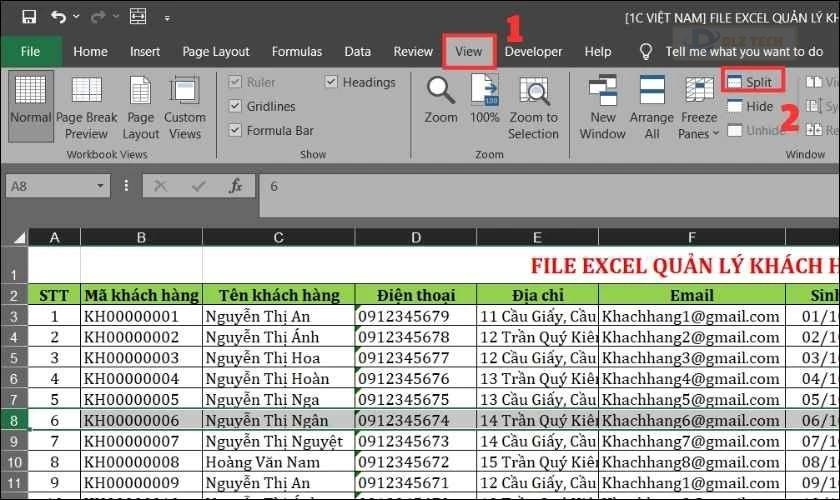This screenshot has height=500, width=840.
Task: Click the Redo arrow icon
Action: pyautogui.click(x=98, y=17)
